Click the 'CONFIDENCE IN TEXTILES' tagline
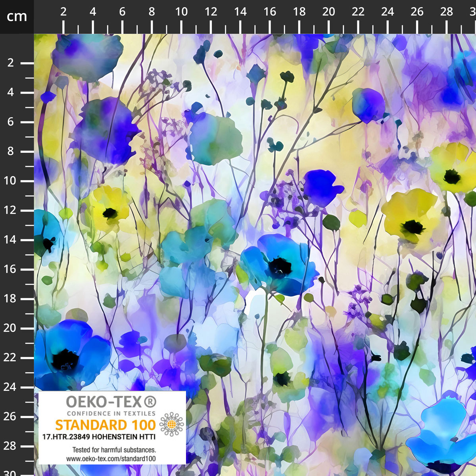The height and width of the screenshot is (476, 476). click(105, 413)
